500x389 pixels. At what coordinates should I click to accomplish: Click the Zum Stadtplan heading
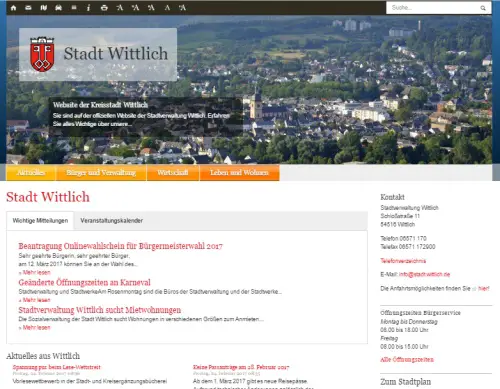pos(406,382)
